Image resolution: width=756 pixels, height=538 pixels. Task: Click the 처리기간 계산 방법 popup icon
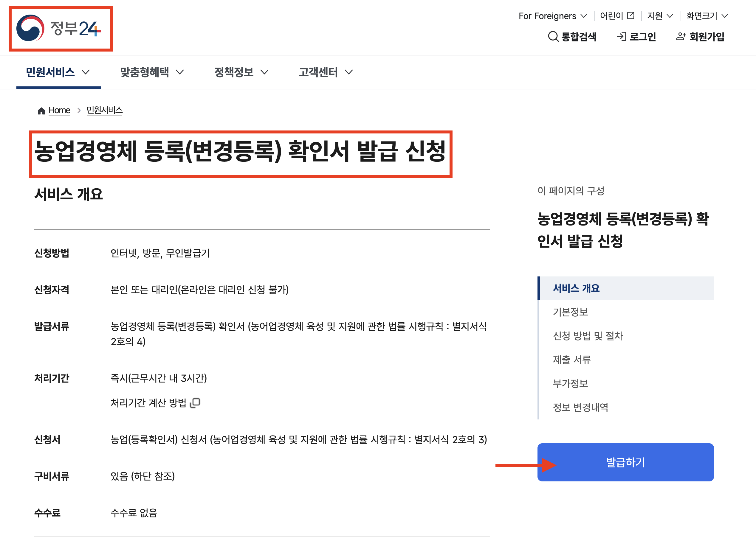(195, 402)
